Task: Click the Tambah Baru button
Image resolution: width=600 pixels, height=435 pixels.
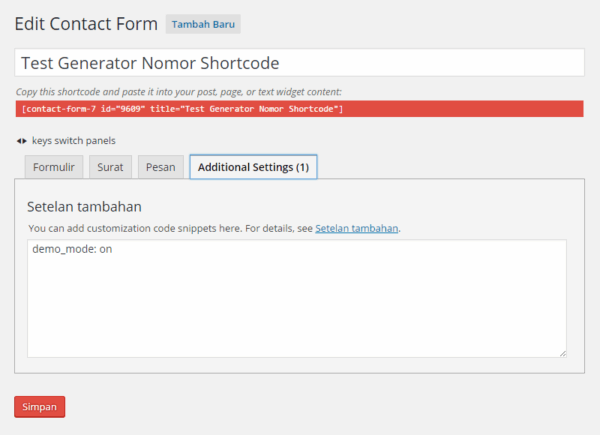Action: (x=203, y=24)
